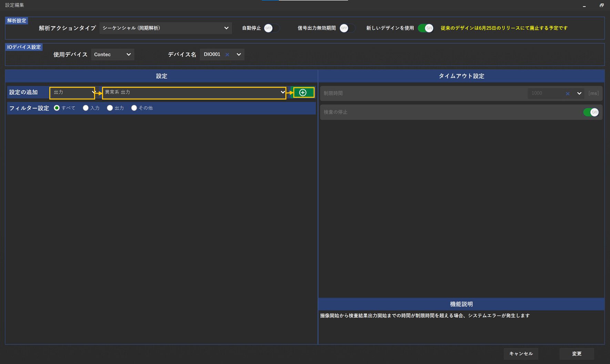This screenshot has width=610, height=364.
Task: Click the [ms] unit label
Action: coord(593,93)
